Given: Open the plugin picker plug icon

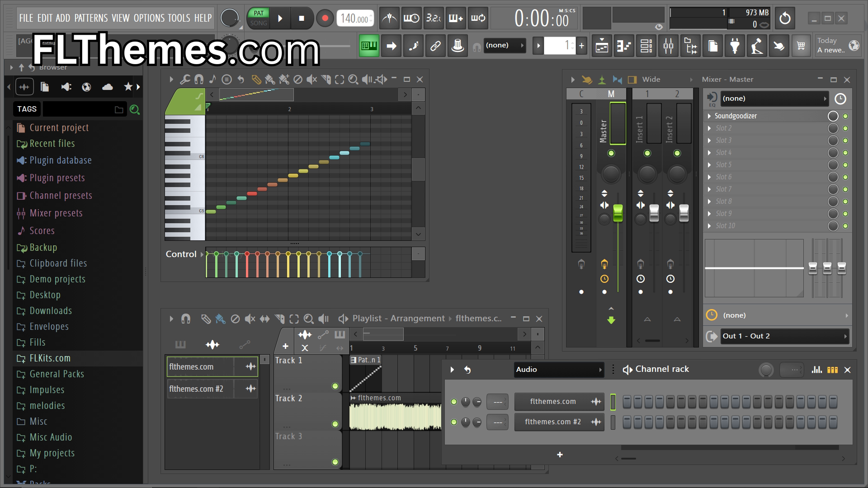Looking at the screenshot, I should [x=735, y=45].
